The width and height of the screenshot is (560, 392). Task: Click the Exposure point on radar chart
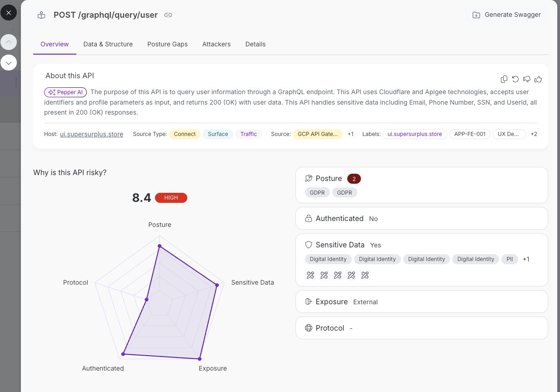[x=200, y=359]
